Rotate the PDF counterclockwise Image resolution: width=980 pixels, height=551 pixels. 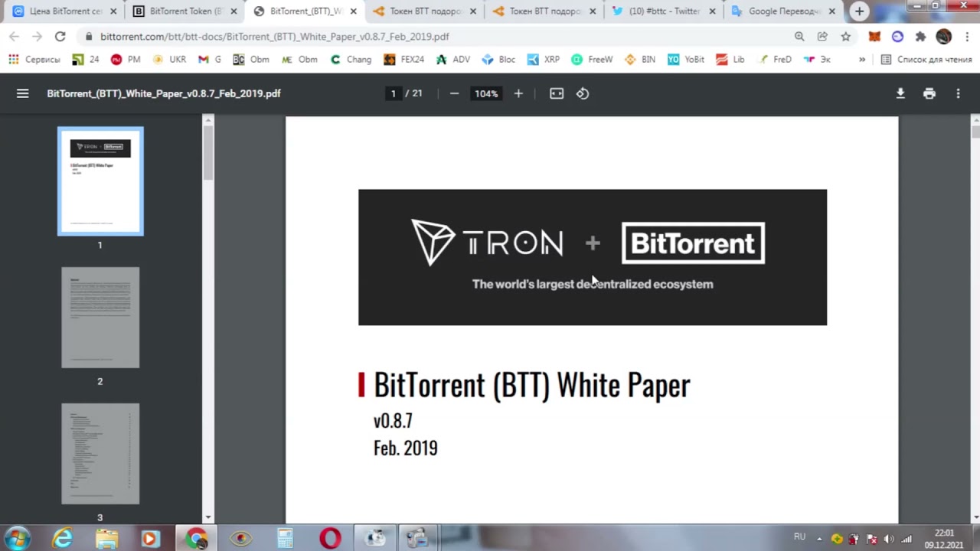[583, 93]
